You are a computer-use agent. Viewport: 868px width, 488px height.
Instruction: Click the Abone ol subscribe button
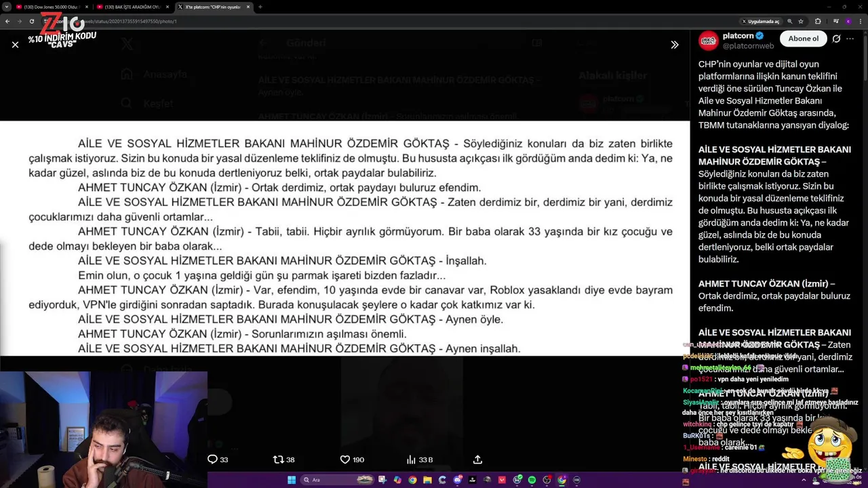[804, 39]
